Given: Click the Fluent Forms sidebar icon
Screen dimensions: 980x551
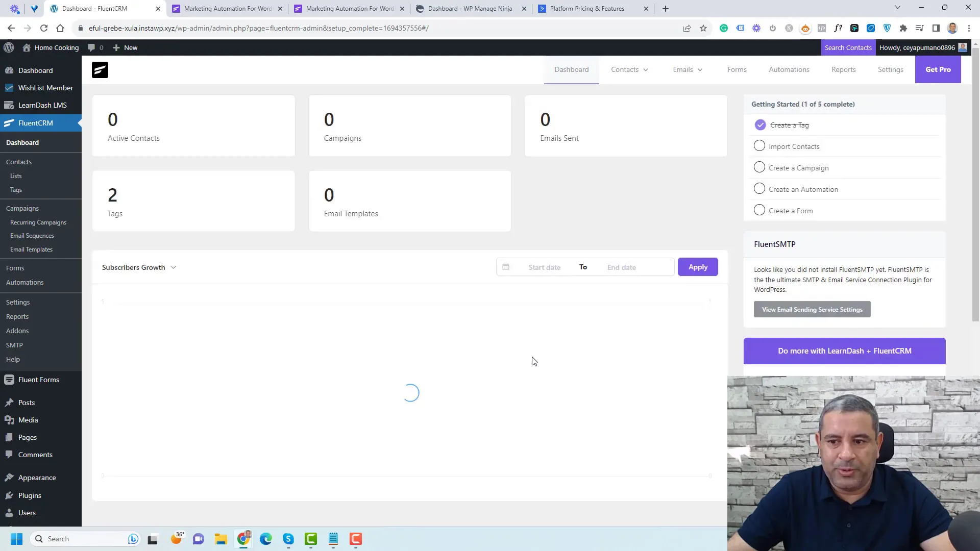Looking at the screenshot, I should coord(9,380).
